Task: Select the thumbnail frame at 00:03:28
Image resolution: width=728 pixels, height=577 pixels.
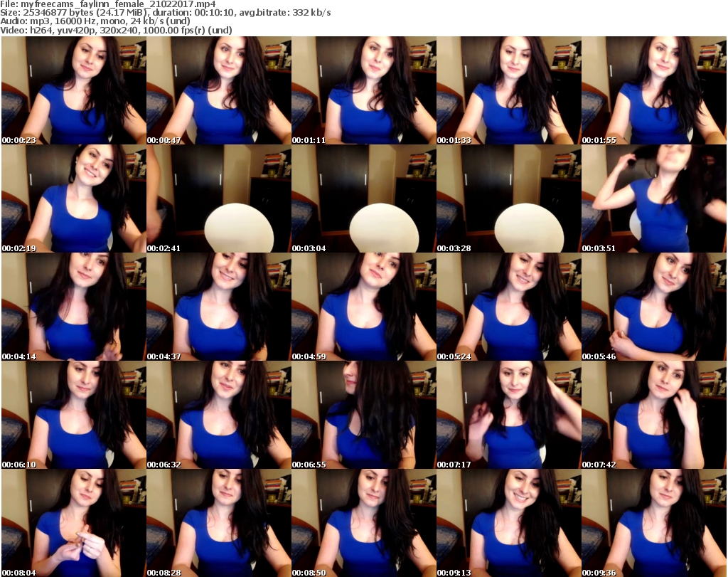Action: 509,198
